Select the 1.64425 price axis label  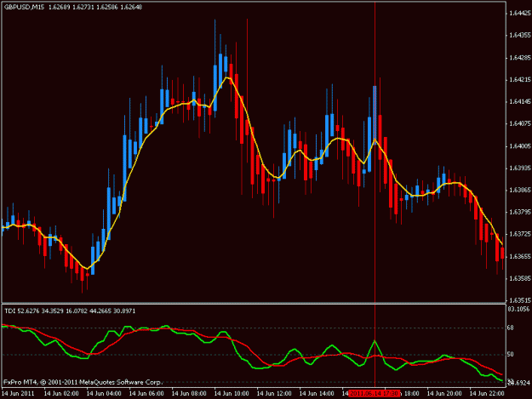tap(519, 13)
